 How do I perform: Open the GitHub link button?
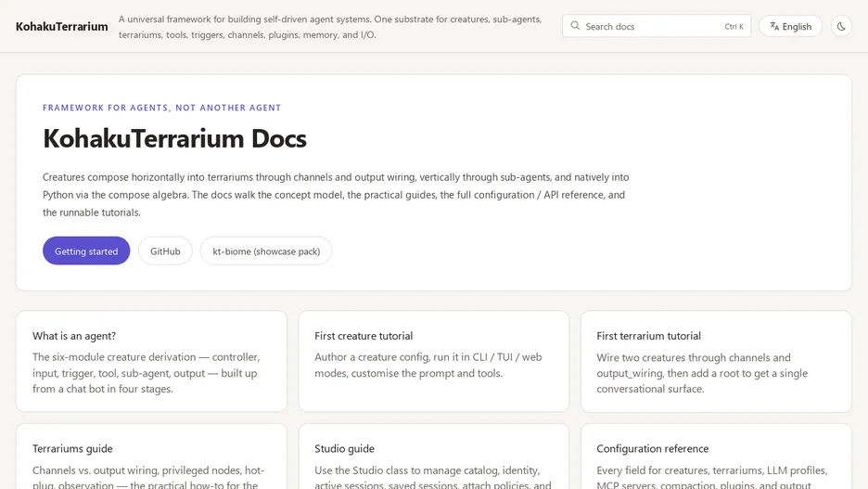tap(165, 251)
